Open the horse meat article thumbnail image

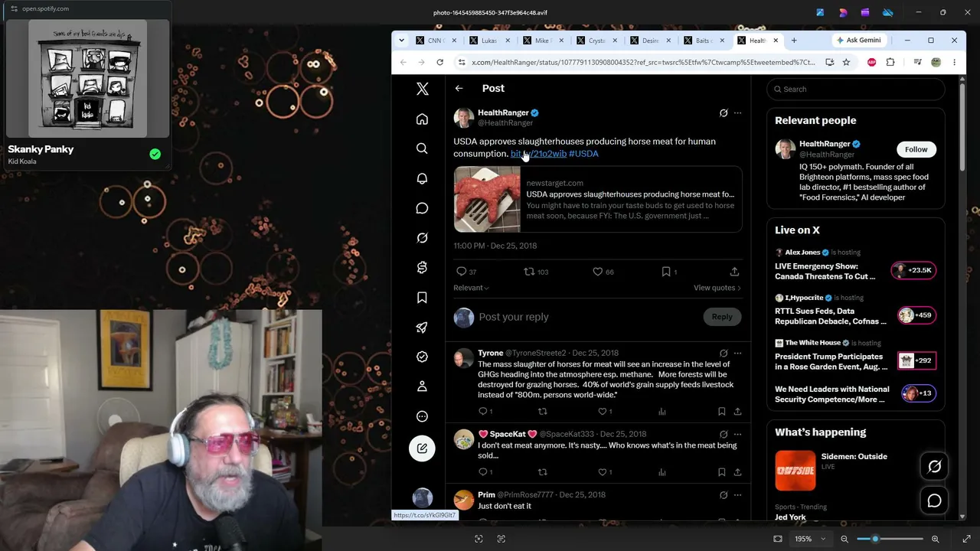tap(487, 199)
